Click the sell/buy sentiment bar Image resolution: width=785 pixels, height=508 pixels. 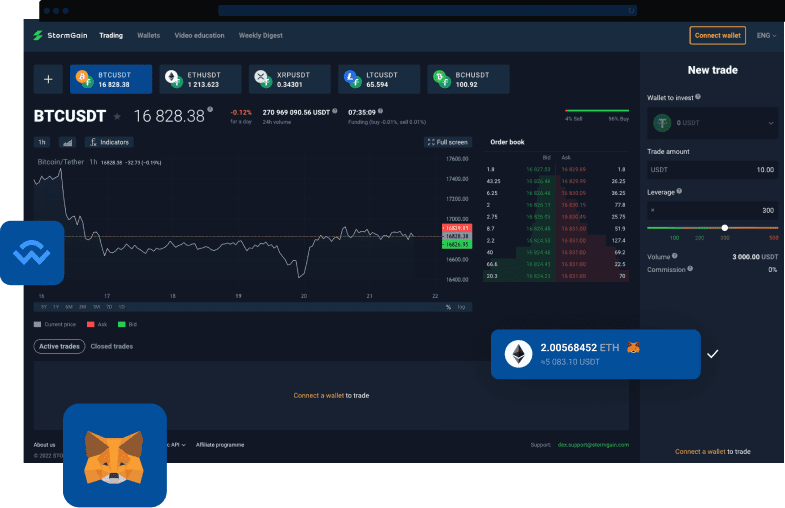point(597,110)
